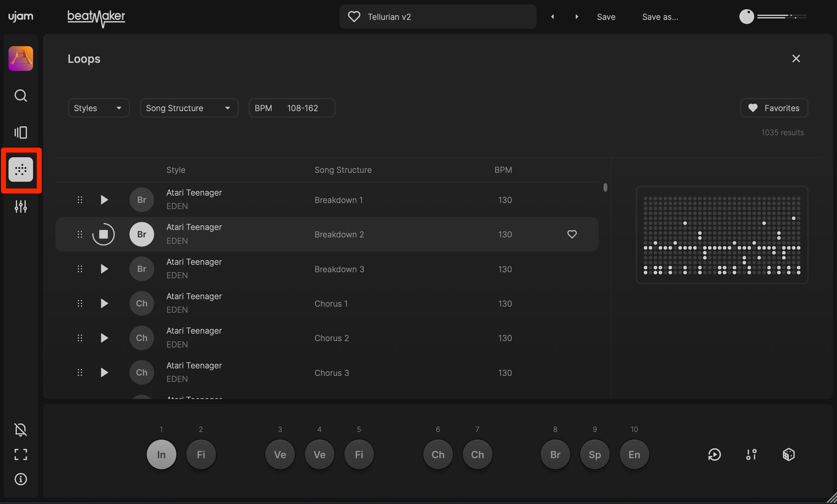Viewport: 837px width, 504px height.
Task: Grab the drag handle of Chorus 3 row
Action: (x=80, y=373)
